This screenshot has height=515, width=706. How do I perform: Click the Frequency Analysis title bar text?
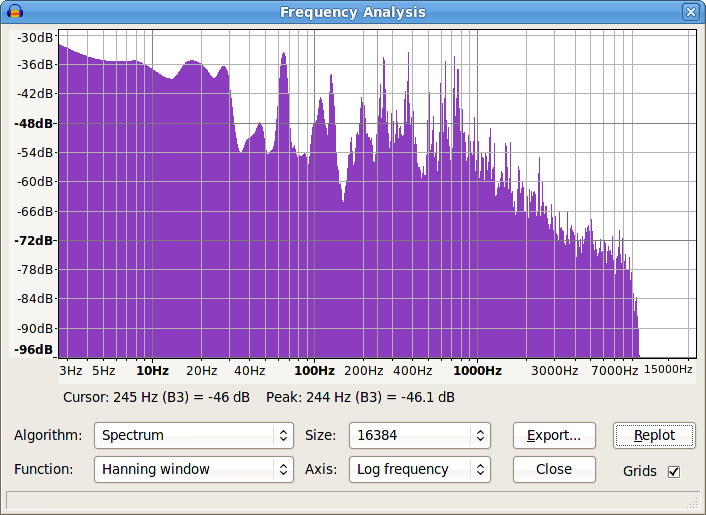coord(352,12)
